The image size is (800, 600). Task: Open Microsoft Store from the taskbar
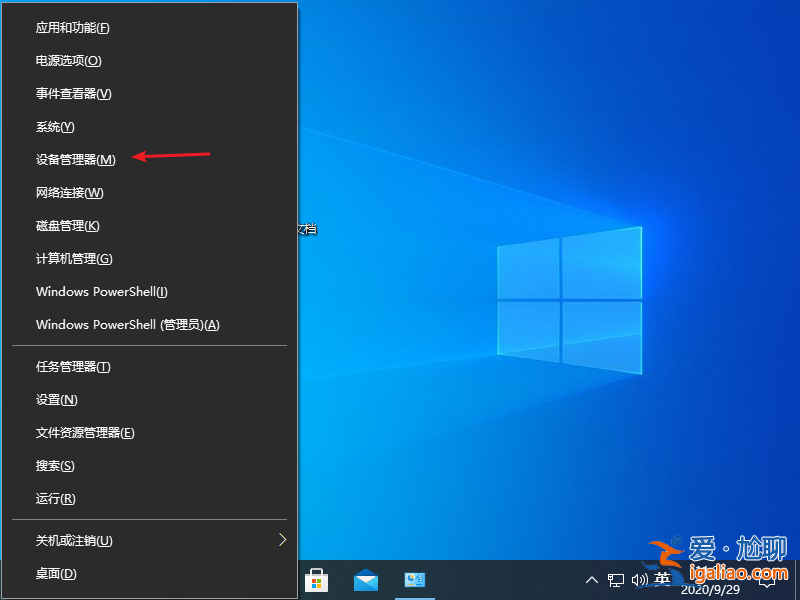[316, 579]
